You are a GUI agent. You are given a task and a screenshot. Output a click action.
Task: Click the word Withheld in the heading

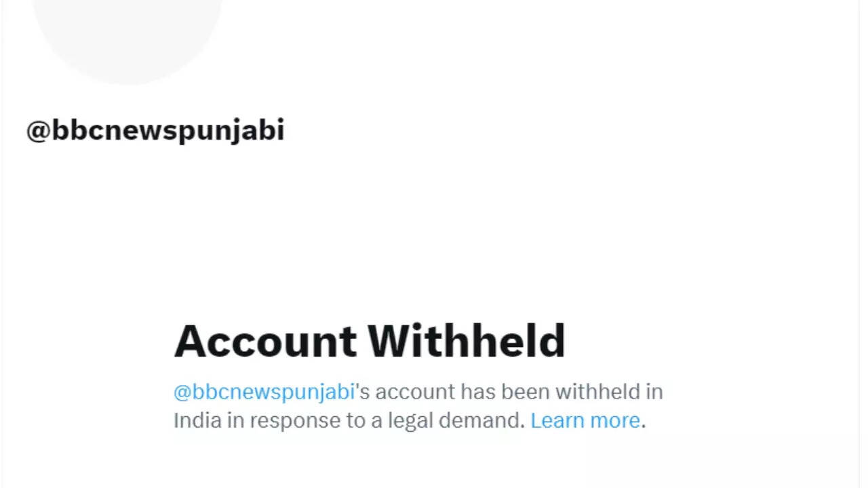coord(467,341)
